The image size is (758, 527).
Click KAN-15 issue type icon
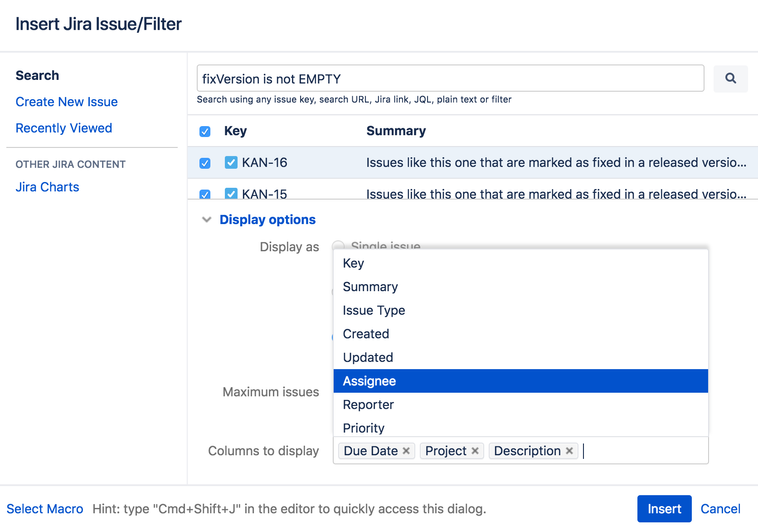pos(231,194)
